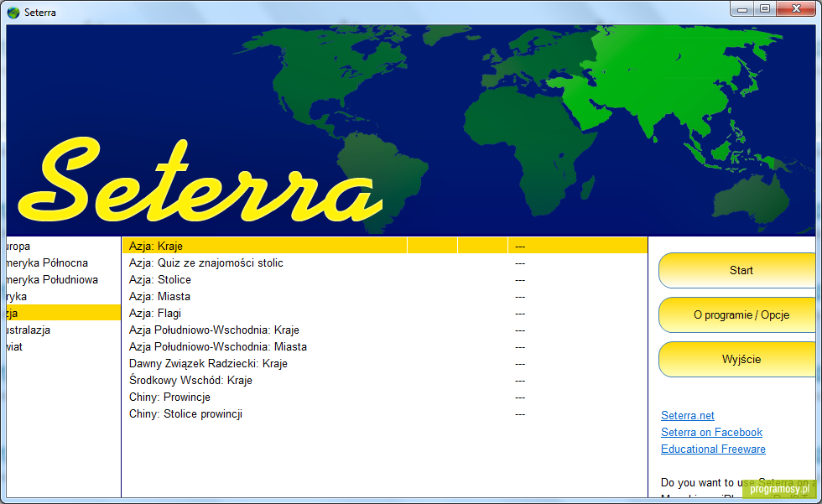Minimize the Seterra window
Screen dimensions: 822x504
click(741, 9)
